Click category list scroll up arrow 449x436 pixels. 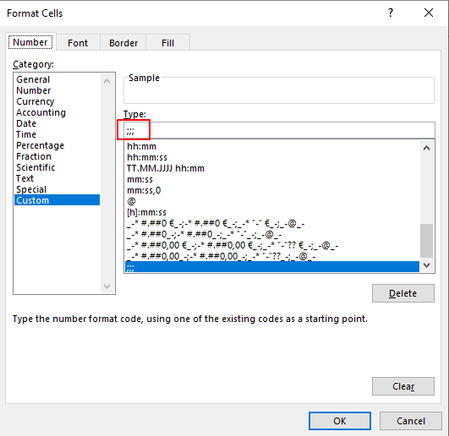[107, 81]
